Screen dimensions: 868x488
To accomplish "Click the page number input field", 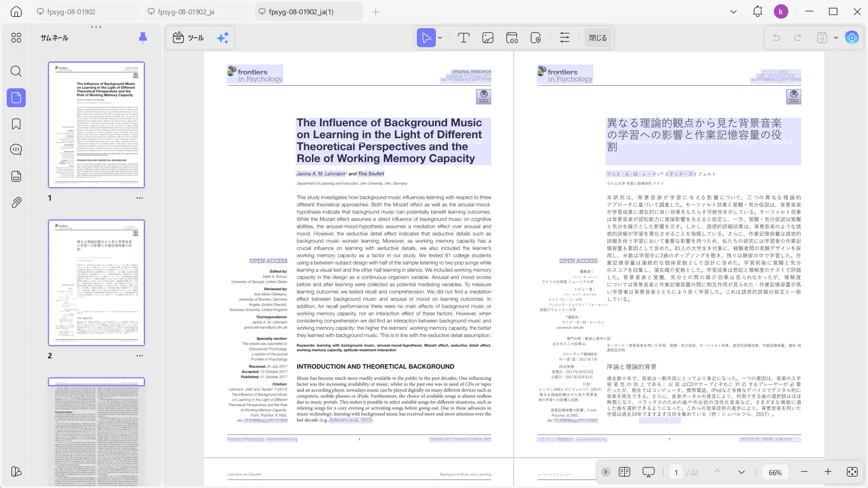I will 676,472.
